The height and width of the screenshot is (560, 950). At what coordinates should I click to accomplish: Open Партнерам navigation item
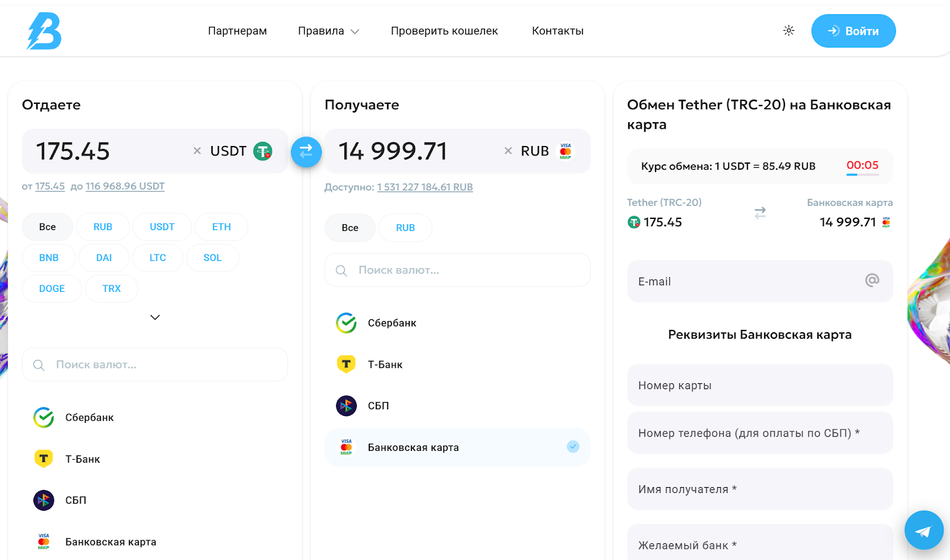237,31
